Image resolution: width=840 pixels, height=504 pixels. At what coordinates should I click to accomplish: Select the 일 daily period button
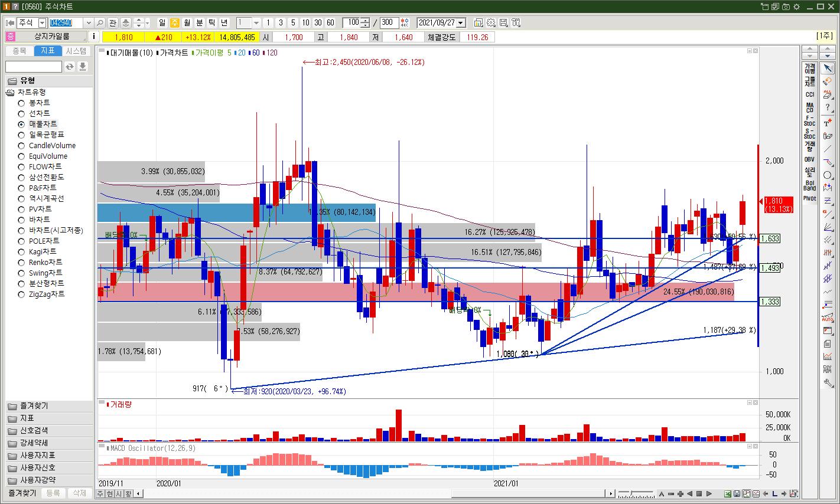[x=162, y=22]
